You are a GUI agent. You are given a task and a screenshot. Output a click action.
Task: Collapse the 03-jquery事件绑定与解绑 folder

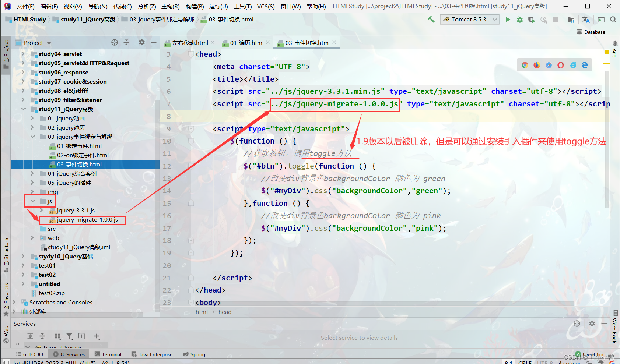(32, 137)
